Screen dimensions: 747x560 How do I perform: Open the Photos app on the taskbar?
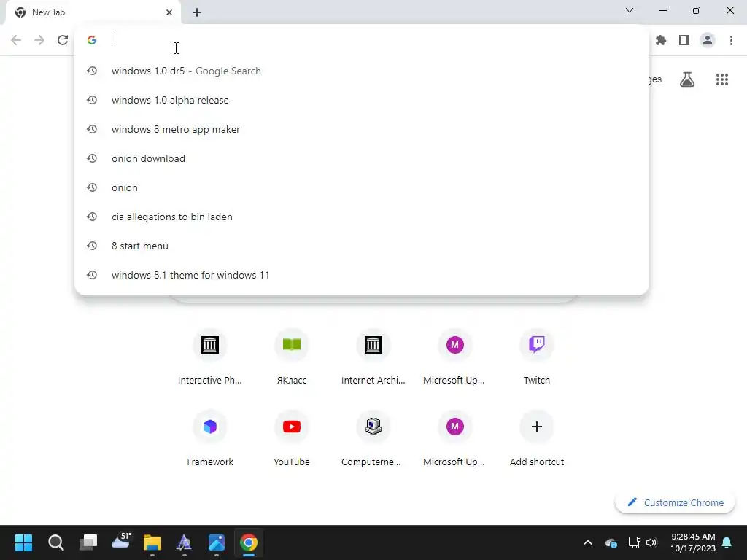[x=217, y=542]
